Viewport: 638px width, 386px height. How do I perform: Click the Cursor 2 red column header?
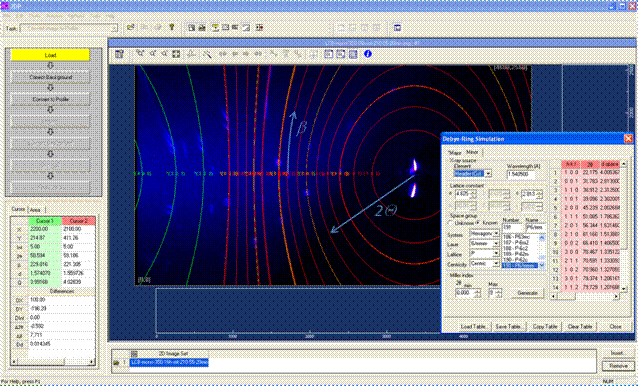tap(78, 220)
